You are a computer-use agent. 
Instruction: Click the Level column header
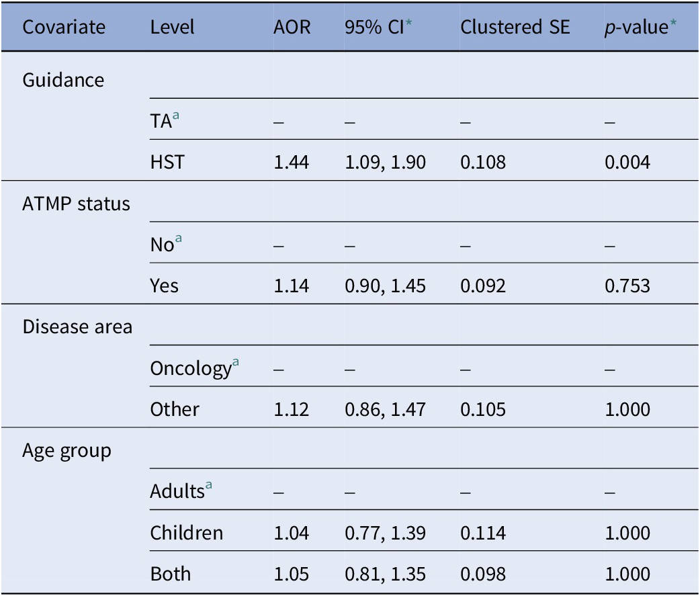click(172, 28)
